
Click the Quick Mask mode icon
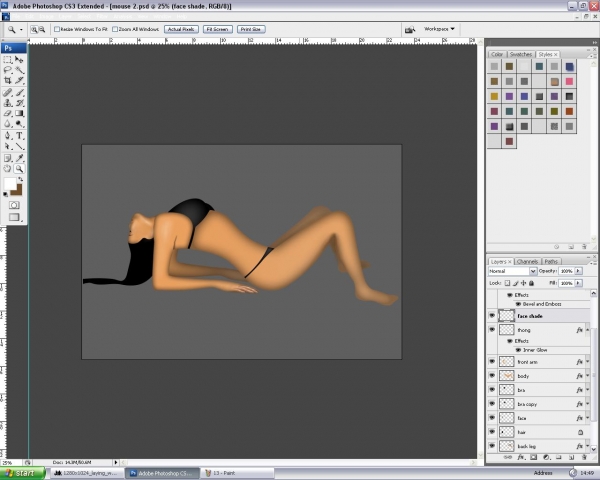14,205
